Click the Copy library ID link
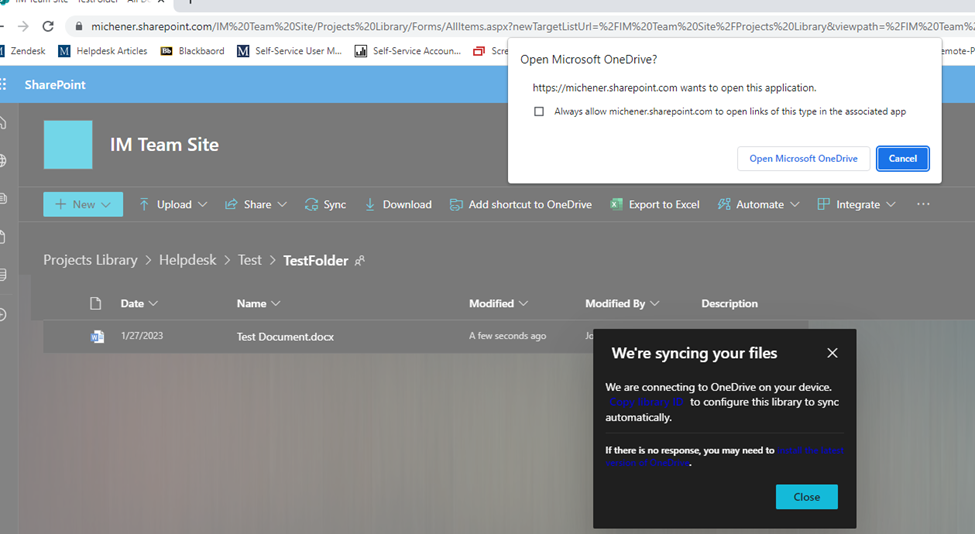Viewport: 975px width, 534px height. point(646,402)
